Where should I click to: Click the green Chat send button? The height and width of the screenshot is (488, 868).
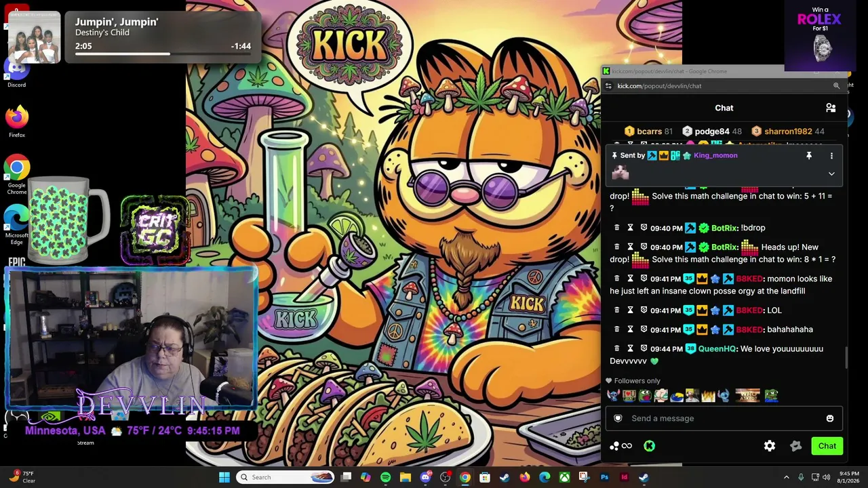coord(827,446)
